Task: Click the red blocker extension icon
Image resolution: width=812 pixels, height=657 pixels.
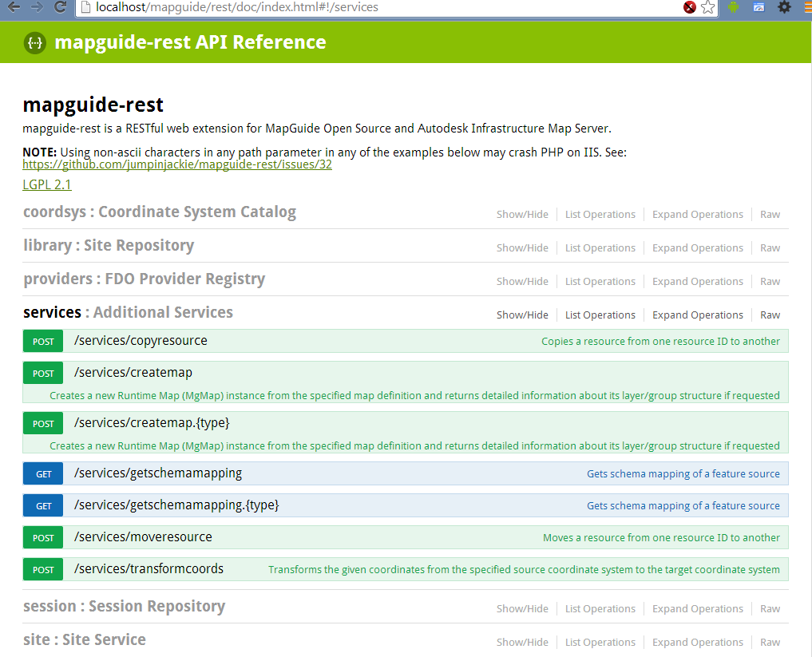Action: (x=689, y=7)
